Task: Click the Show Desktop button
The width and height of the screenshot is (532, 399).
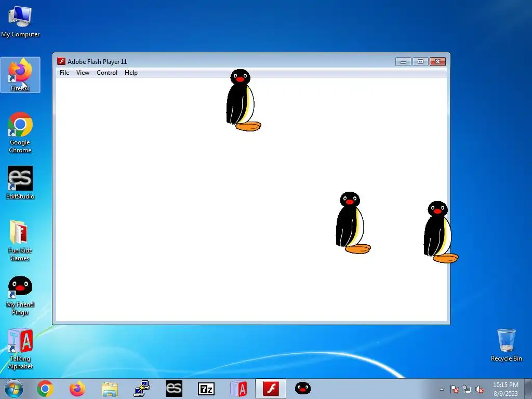Action: (528, 389)
